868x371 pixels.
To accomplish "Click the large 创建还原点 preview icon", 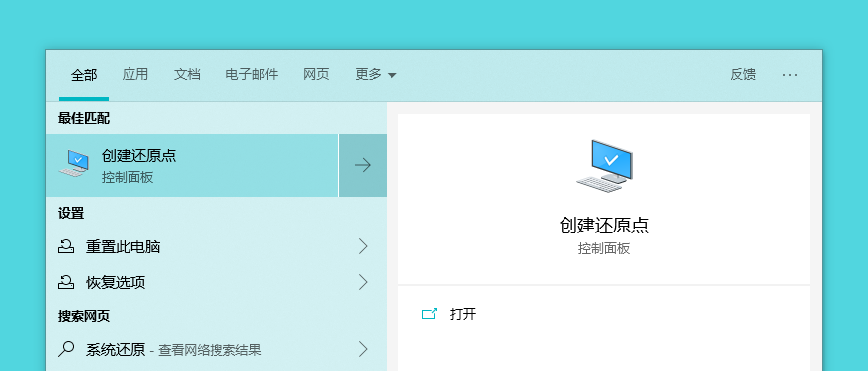I will pos(604,166).
